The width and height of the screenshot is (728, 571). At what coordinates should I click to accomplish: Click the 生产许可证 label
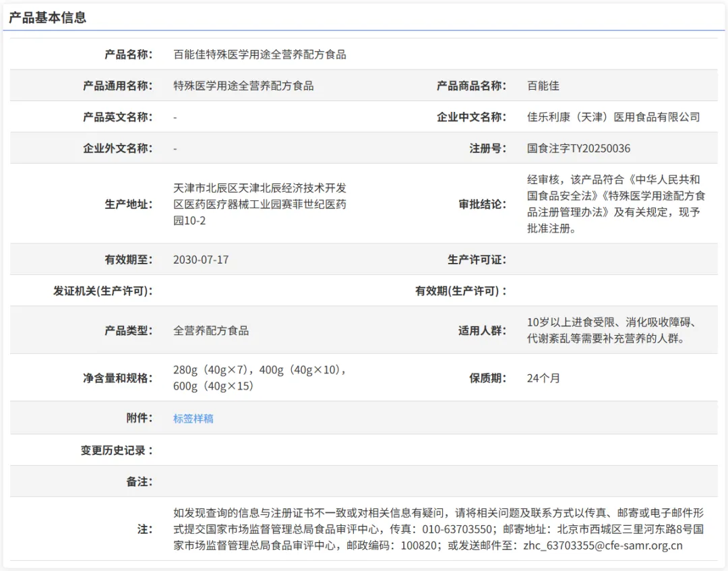pos(477,260)
